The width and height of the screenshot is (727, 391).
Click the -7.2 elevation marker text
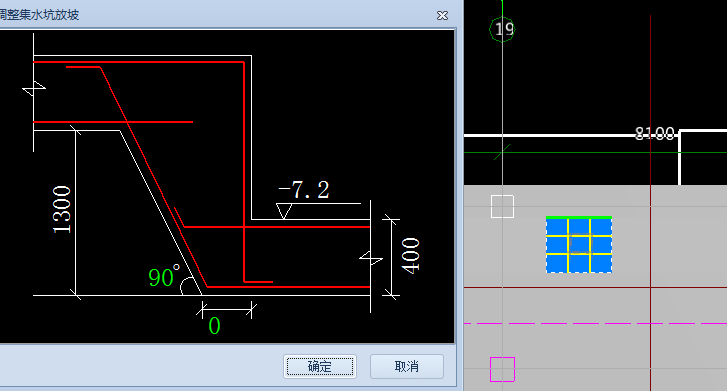click(x=304, y=190)
